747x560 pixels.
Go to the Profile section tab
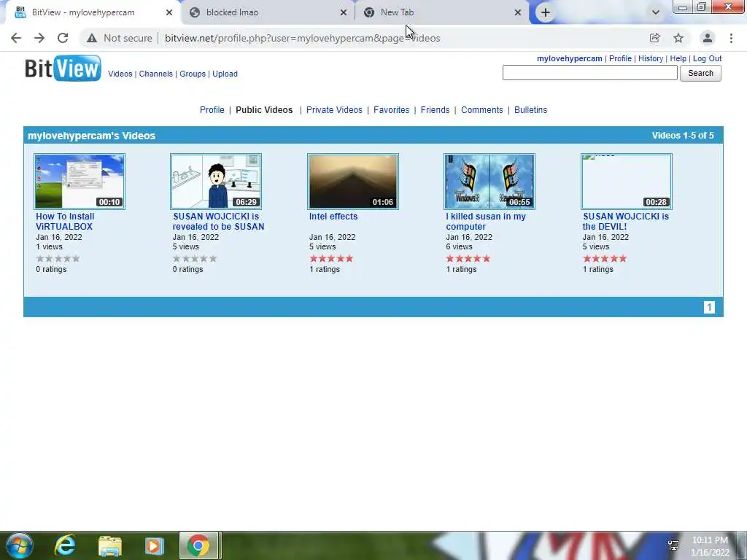tap(212, 110)
